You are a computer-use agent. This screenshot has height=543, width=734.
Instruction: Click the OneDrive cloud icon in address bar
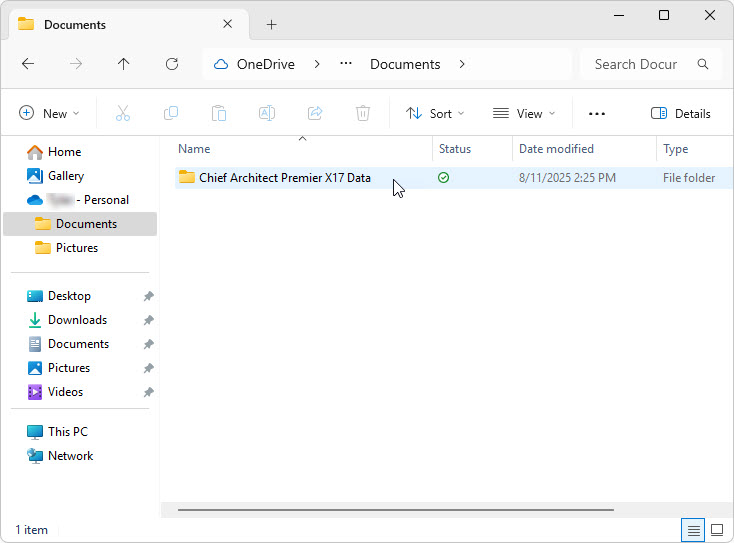[x=221, y=64]
